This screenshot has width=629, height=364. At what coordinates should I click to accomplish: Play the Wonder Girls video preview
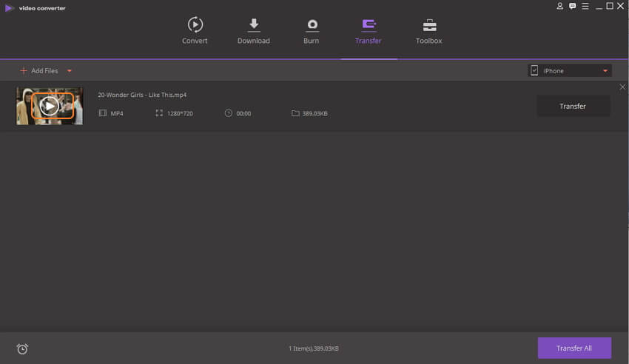[50, 106]
